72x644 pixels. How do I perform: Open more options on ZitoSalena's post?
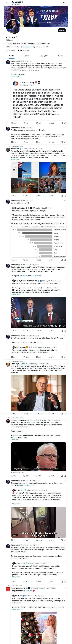[x=65, y=149]
